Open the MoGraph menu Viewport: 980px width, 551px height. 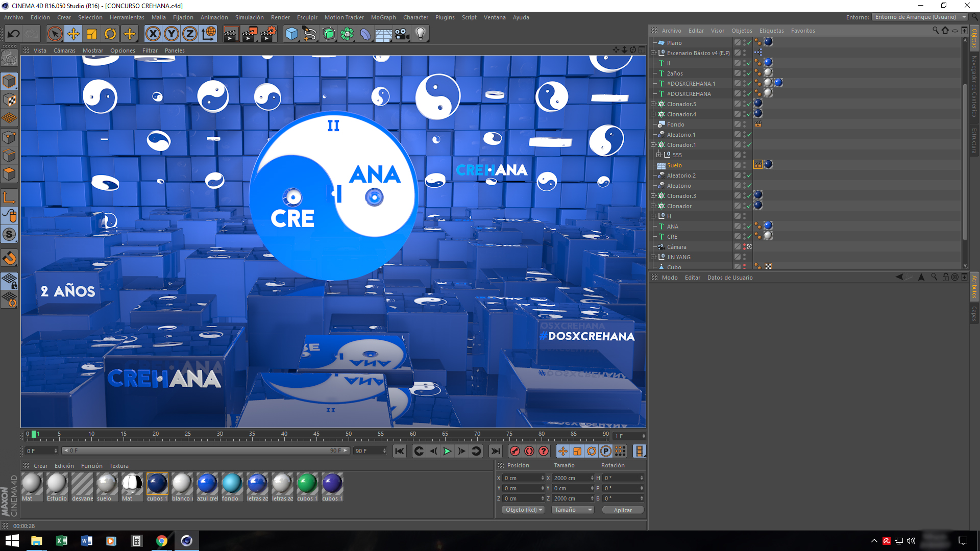[383, 17]
